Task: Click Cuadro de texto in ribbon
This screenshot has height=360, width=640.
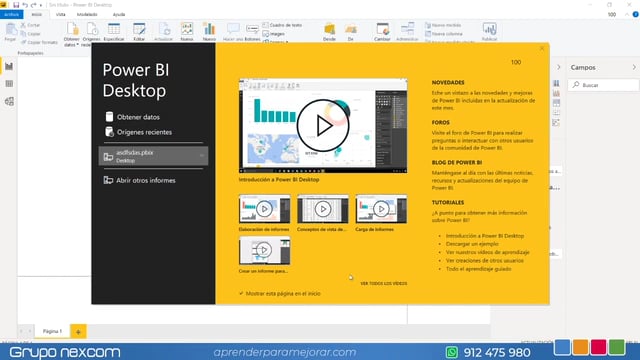Action: tap(282, 25)
